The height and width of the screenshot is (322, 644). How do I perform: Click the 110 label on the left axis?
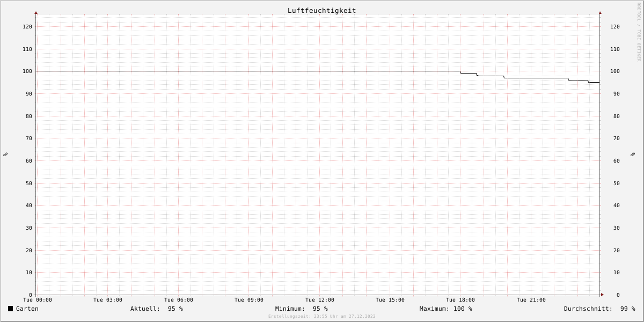pyautogui.click(x=27, y=49)
